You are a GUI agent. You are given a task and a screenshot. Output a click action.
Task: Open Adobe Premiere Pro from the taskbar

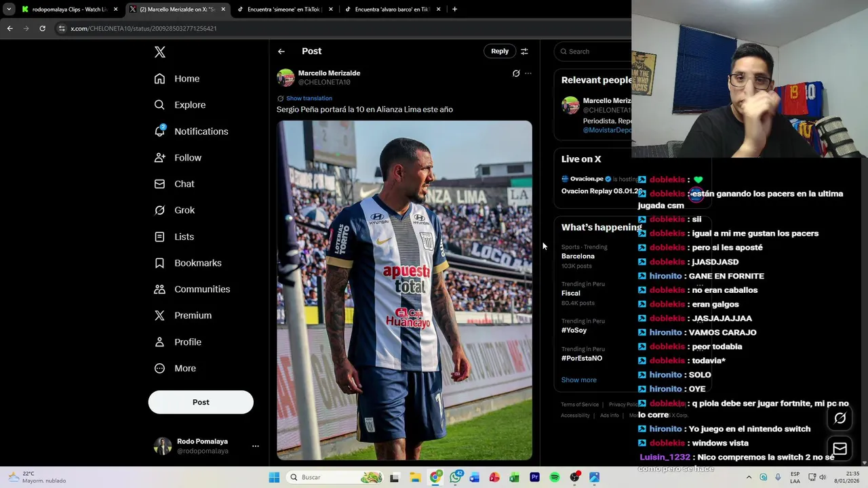click(534, 477)
